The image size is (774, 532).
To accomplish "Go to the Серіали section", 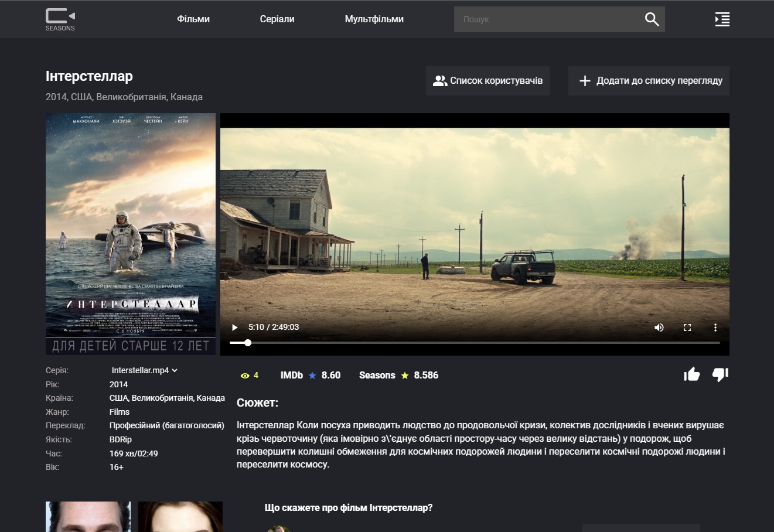I will 277,19.
